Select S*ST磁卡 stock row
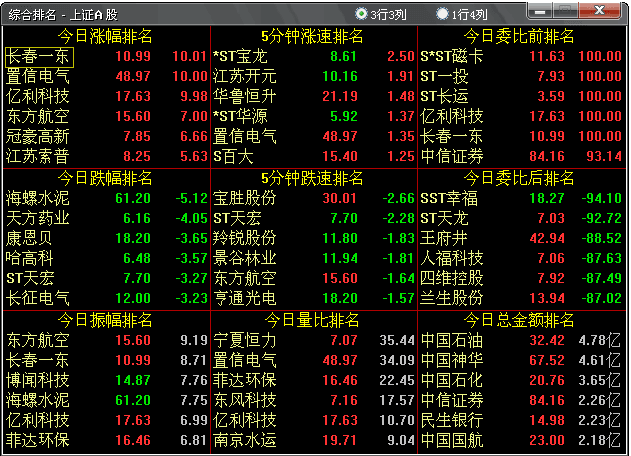The width and height of the screenshot is (631, 456). (x=522, y=56)
